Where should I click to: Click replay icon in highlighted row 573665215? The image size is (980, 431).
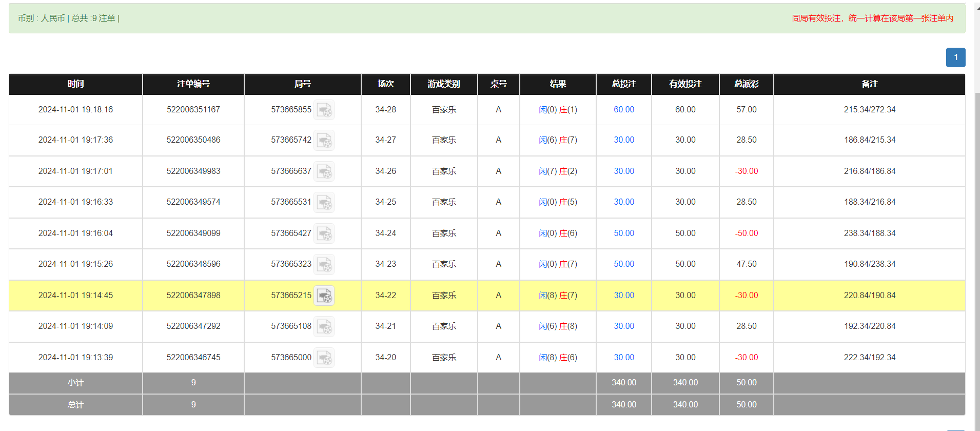point(324,296)
